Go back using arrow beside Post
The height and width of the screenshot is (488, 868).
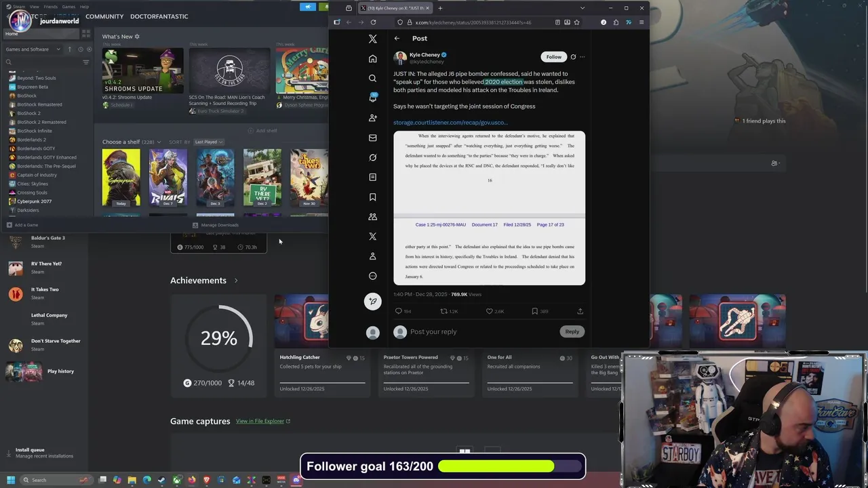397,39
